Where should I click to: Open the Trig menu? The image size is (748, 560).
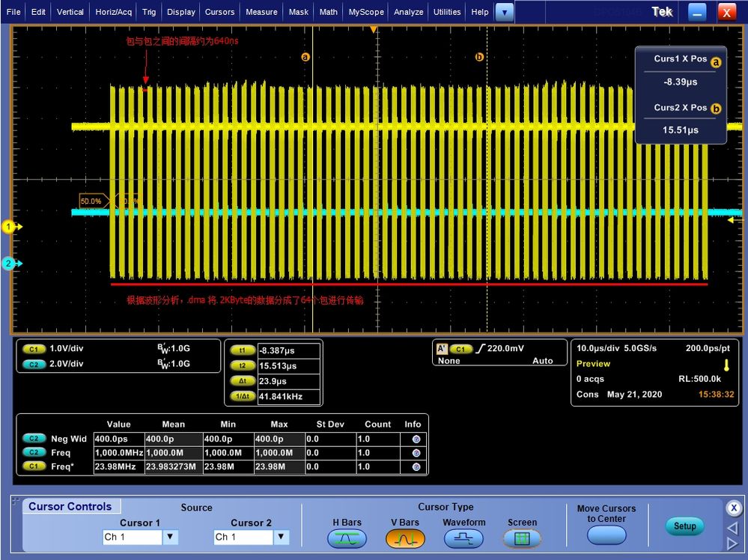click(149, 12)
